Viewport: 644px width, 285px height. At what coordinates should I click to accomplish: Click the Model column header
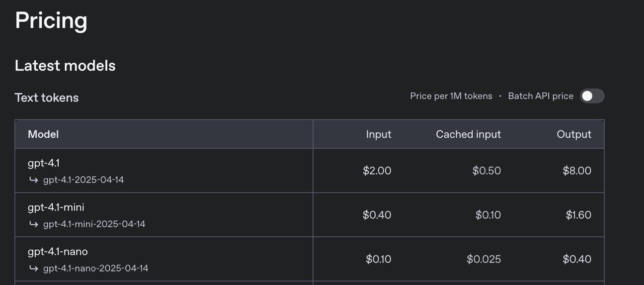[x=43, y=134]
